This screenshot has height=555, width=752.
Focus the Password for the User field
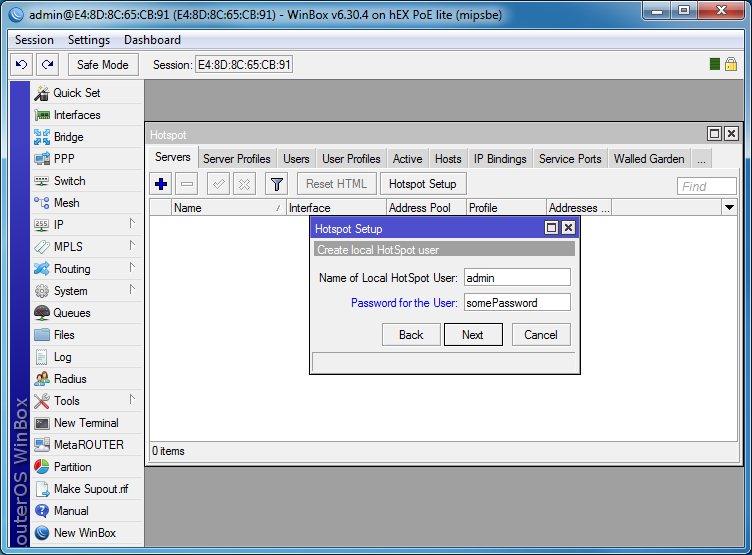(517, 303)
